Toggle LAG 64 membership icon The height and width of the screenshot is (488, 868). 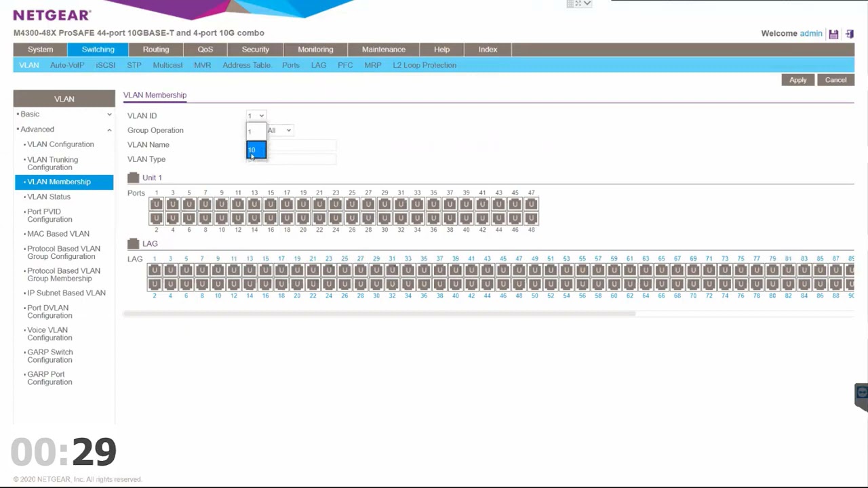646,284
